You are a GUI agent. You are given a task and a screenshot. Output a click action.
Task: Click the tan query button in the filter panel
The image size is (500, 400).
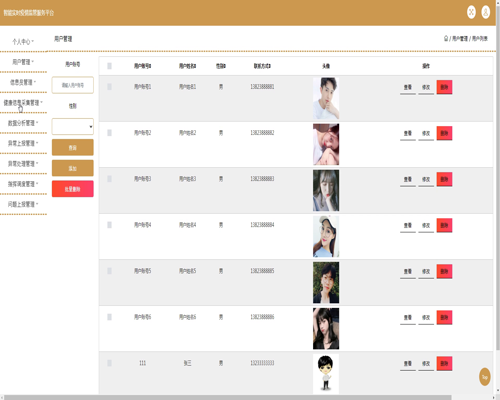point(73,147)
